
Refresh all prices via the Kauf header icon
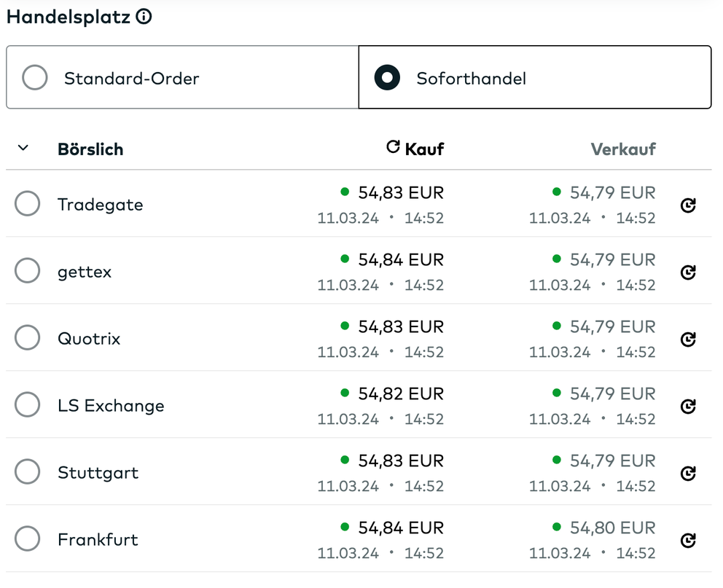point(391,146)
